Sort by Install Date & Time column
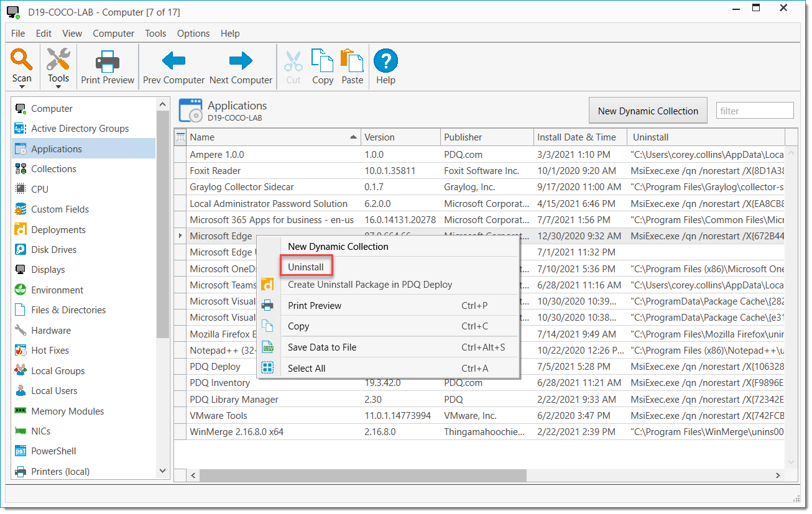The width and height of the screenshot is (812, 514). click(581, 137)
